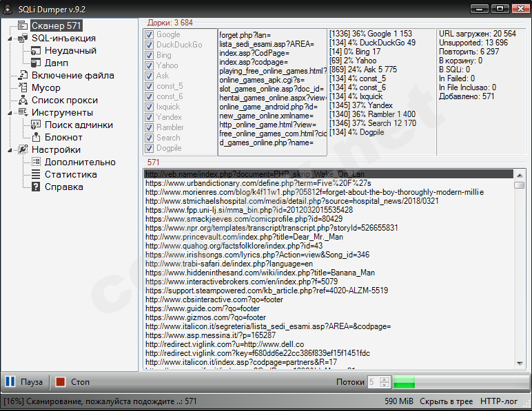Select the veb.name index.php URL row

329,174
